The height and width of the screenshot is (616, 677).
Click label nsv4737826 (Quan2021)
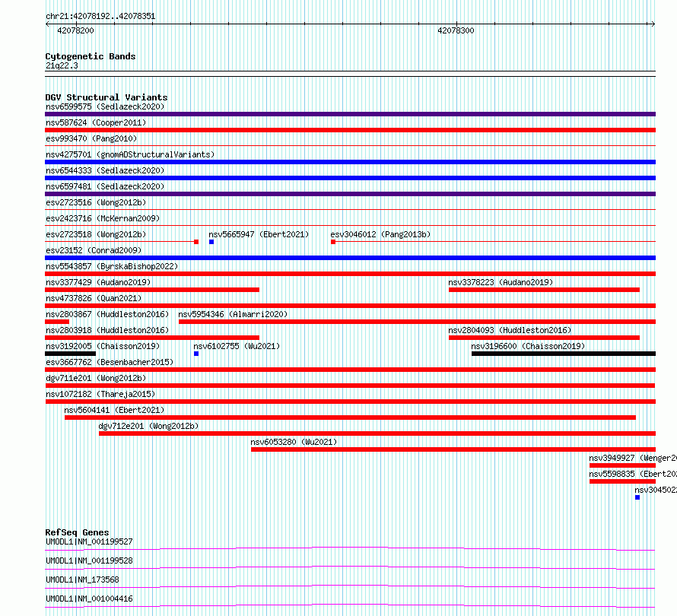pos(94,298)
